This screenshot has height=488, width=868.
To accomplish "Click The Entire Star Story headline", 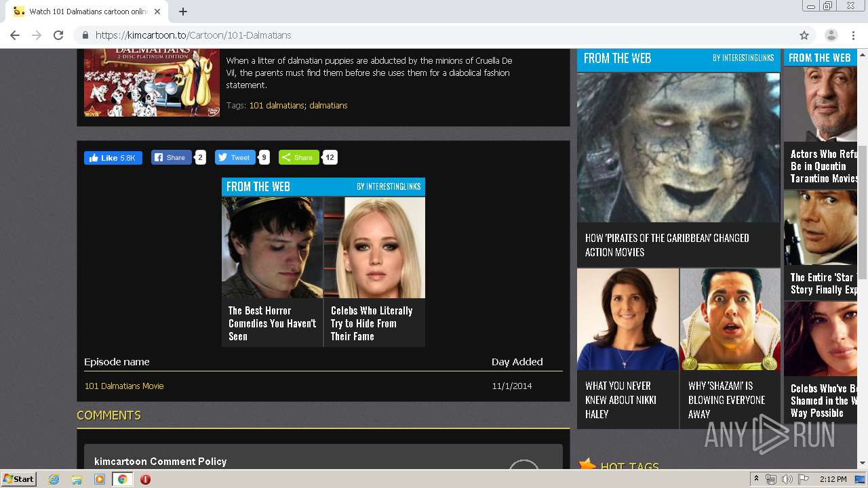I will 824,283.
